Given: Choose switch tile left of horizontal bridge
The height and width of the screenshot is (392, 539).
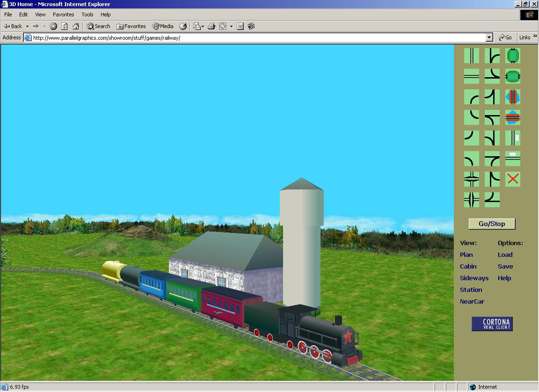Looking at the screenshot, I should tap(492, 117).
